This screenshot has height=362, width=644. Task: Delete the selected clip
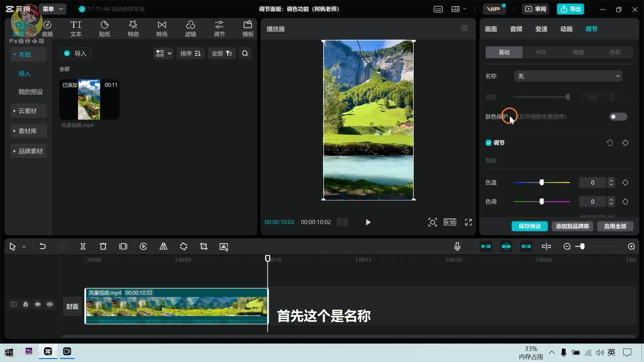[103, 246]
